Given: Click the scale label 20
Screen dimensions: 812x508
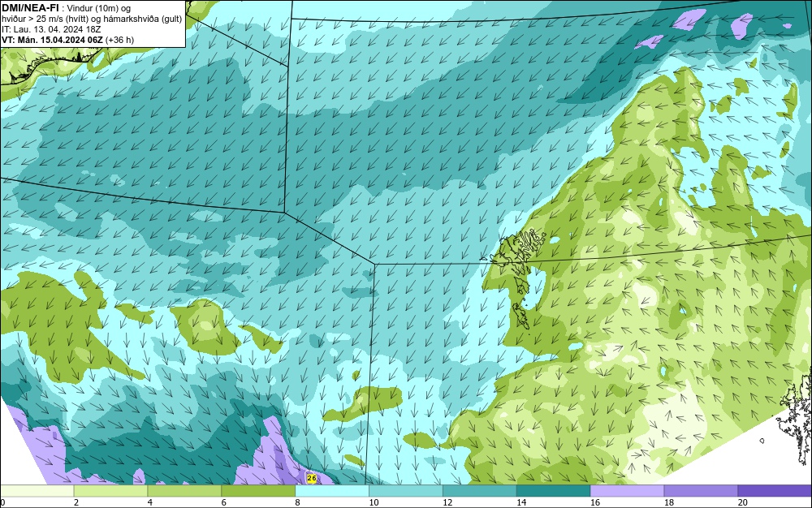Looking at the screenshot, I should click(x=743, y=502).
